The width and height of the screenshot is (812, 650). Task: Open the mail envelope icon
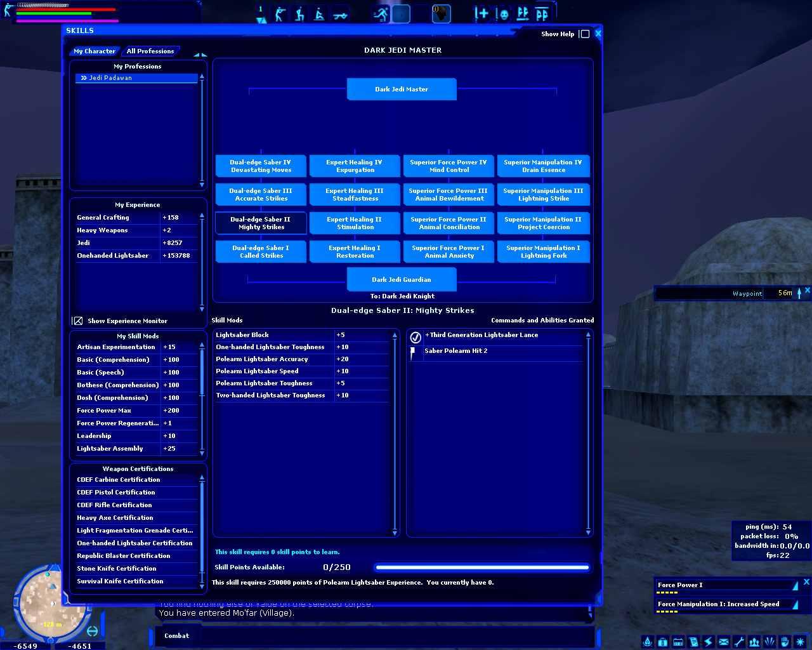click(724, 642)
